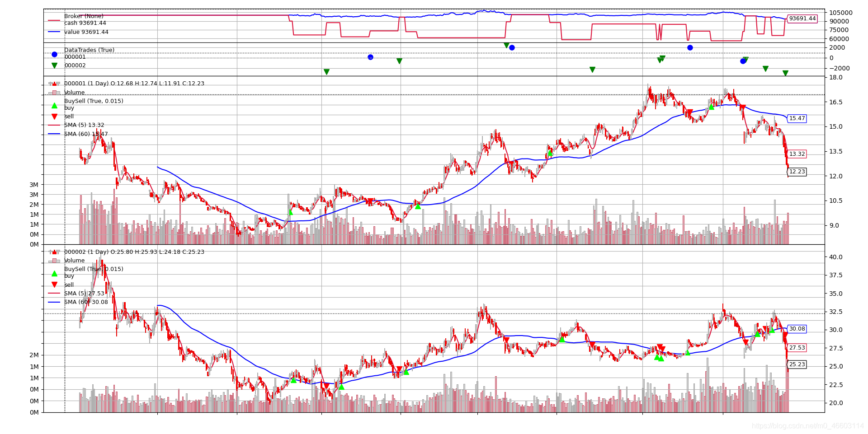Click the black 12.23 closing price tag

pyautogui.click(x=797, y=172)
